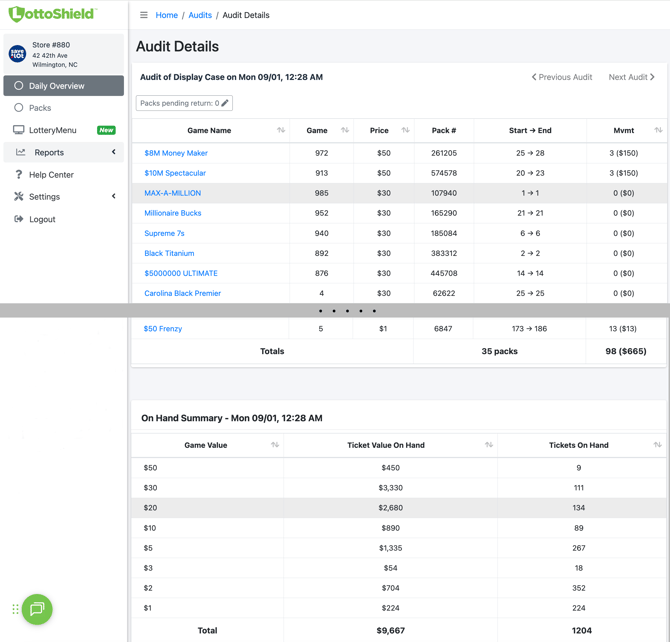
Task: Open the $8M Money Maker game link
Action: 176,153
